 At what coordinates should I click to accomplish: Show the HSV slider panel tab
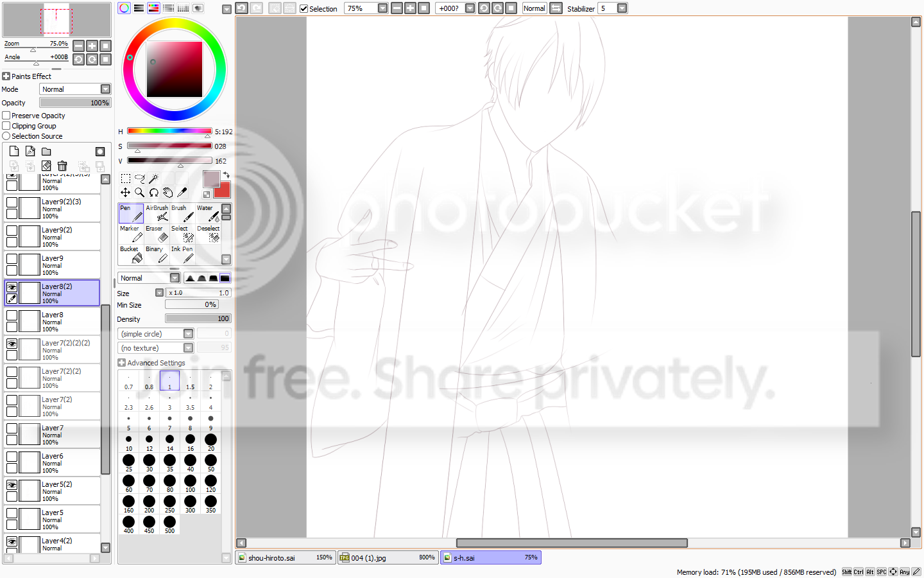pos(153,8)
